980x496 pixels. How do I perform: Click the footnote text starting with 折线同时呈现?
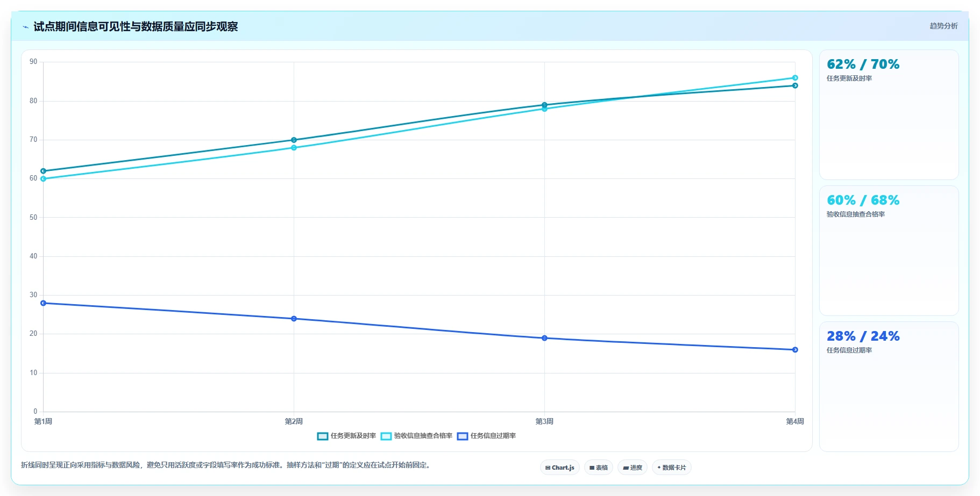click(x=227, y=465)
